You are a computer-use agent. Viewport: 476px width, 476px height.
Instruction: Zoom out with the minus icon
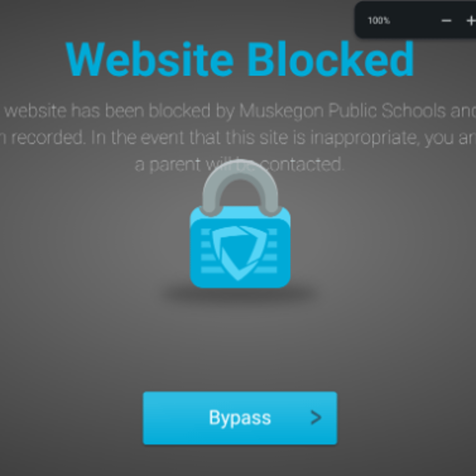pyautogui.click(x=446, y=21)
